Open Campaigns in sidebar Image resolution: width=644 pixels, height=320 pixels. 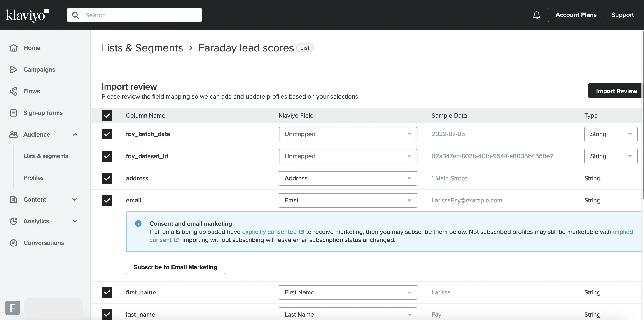tap(39, 70)
